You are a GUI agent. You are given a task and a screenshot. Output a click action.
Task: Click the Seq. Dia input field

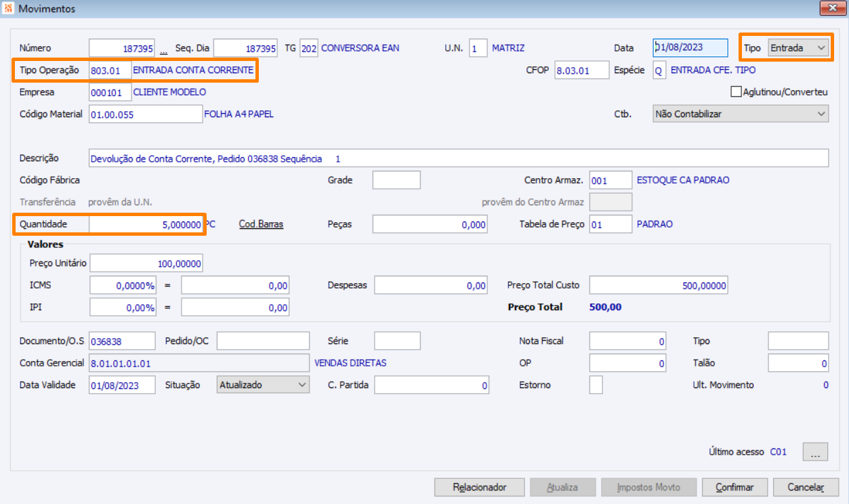tap(245, 48)
